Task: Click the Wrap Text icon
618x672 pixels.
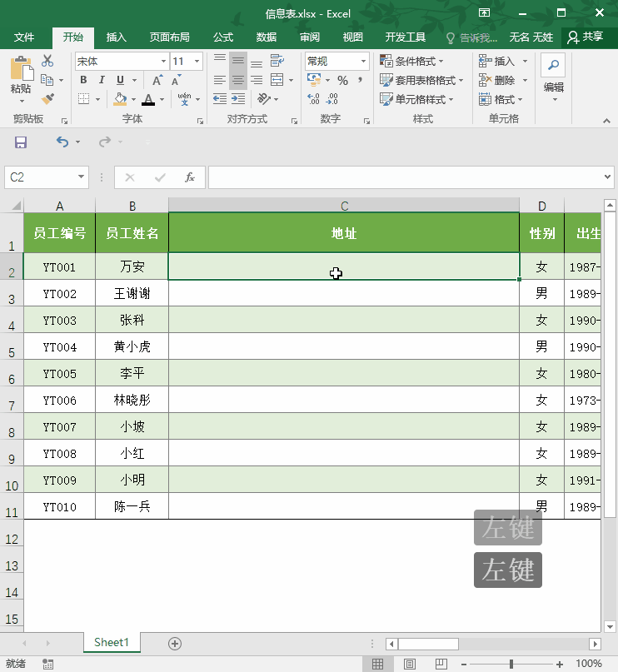Action: (277, 61)
